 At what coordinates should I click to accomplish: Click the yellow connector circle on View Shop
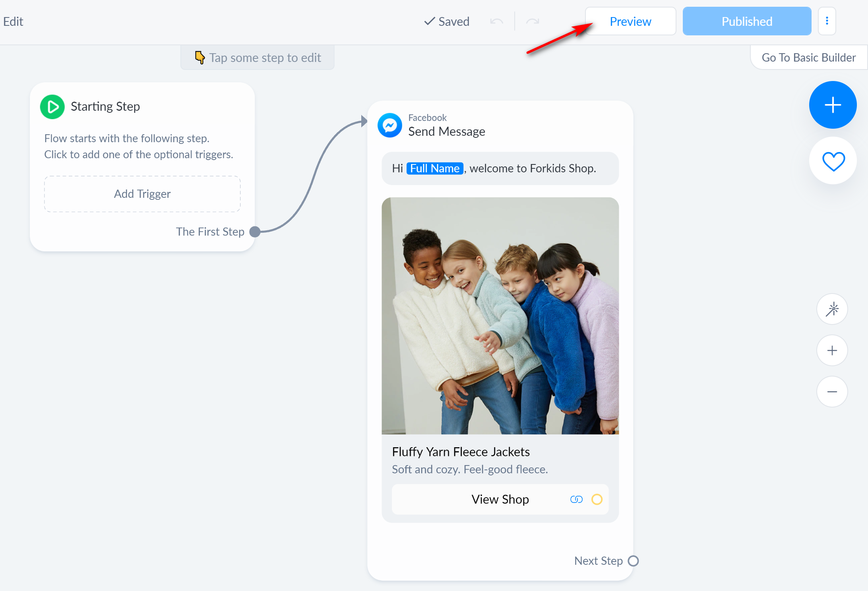[597, 499]
